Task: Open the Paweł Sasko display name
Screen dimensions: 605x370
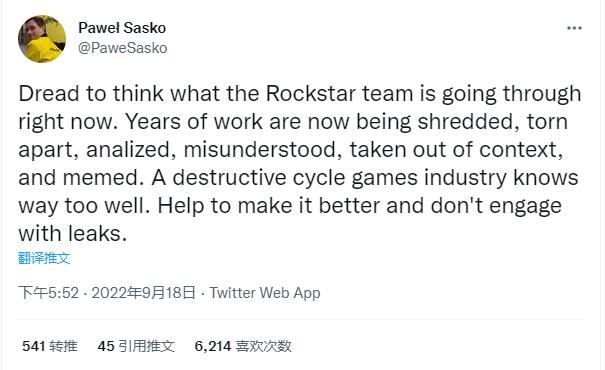Action: (x=122, y=28)
